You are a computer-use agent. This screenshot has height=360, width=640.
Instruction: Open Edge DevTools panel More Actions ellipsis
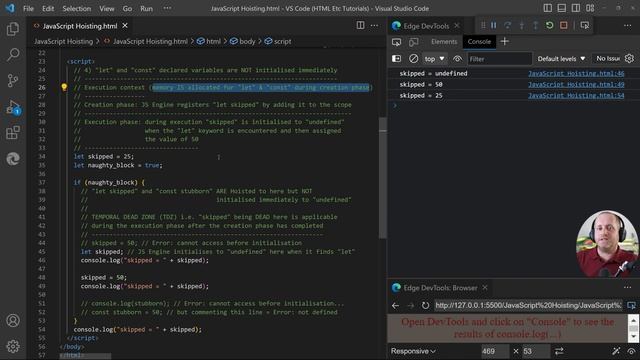(x=627, y=25)
